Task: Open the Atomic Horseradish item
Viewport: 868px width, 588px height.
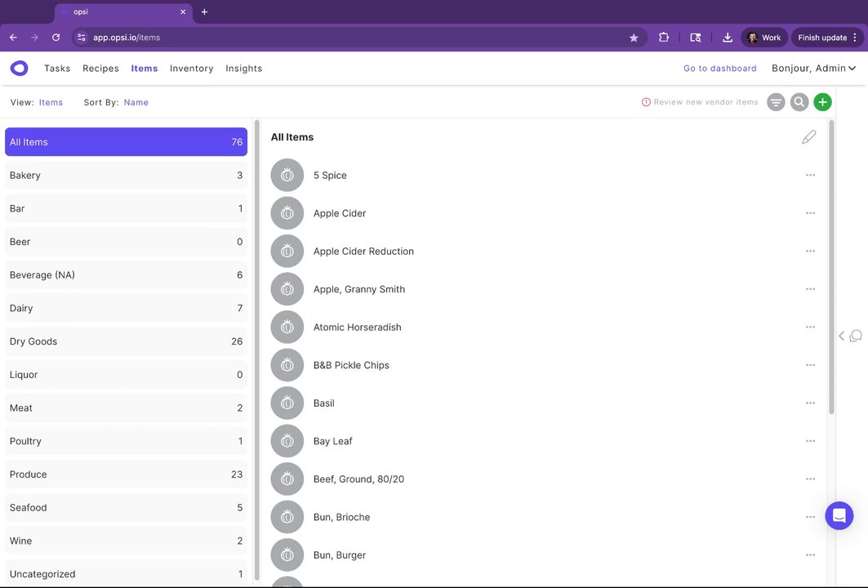Action: (357, 327)
